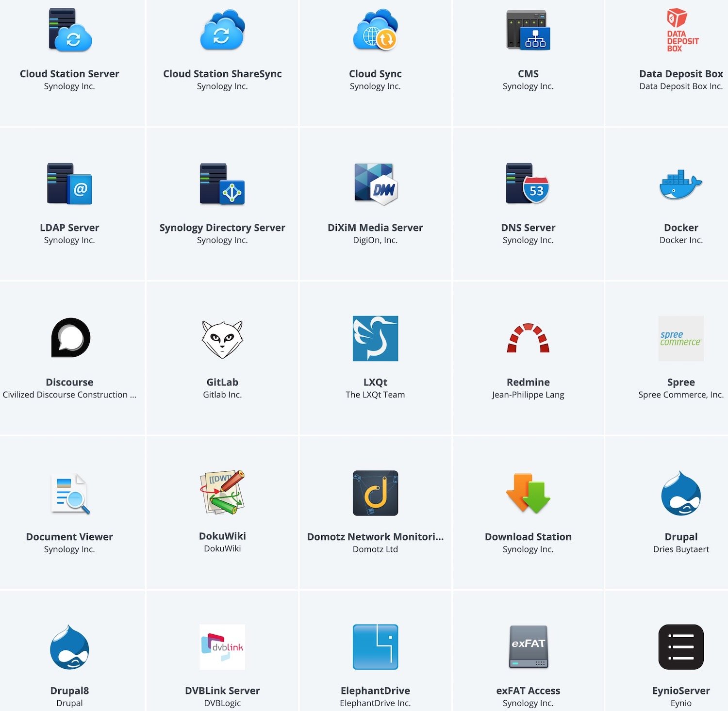This screenshot has height=711, width=728.
Task: Click the 'Gitlab Inc.' developer text
Action: pos(222,395)
